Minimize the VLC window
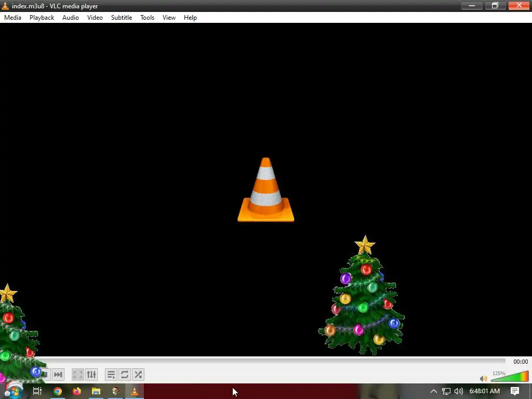 (472, 5)
